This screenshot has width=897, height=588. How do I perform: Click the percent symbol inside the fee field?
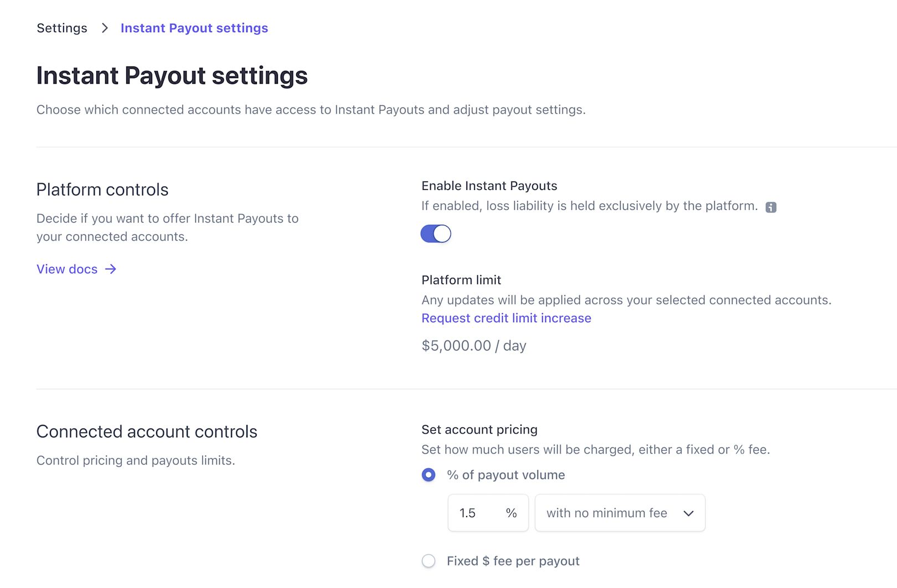pos(511,513)
